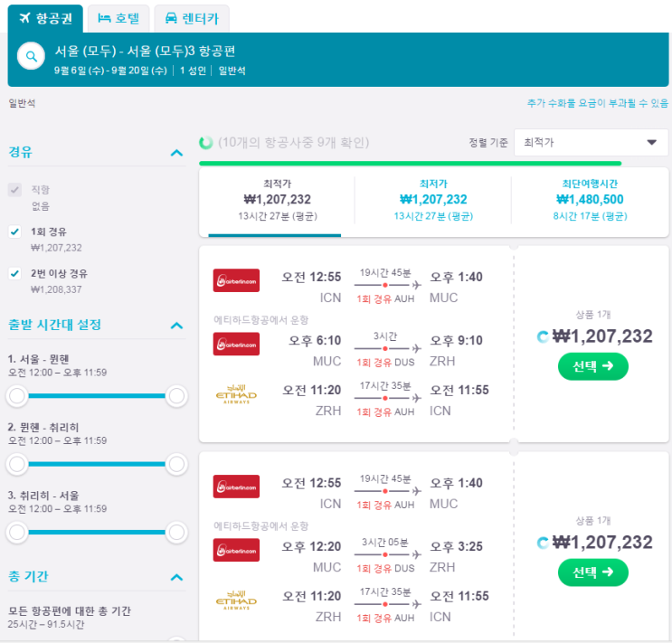
Task: Click the bed icon on 호텔 tab
Action: pos(104,18)
